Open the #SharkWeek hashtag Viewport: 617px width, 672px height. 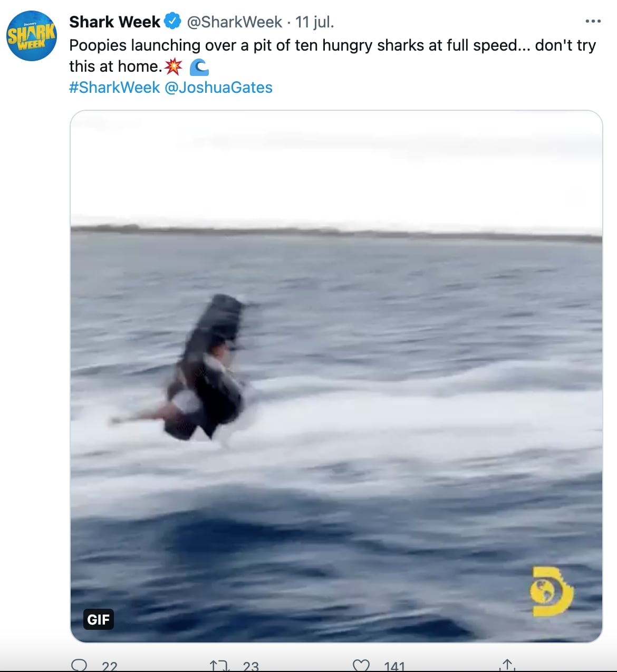[114, 88]
